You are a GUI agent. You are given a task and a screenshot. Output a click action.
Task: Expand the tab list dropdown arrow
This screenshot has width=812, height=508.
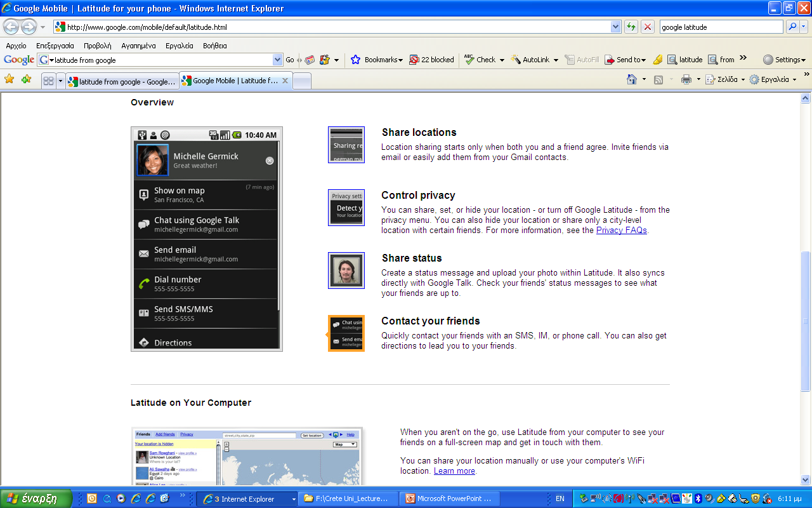61,81
